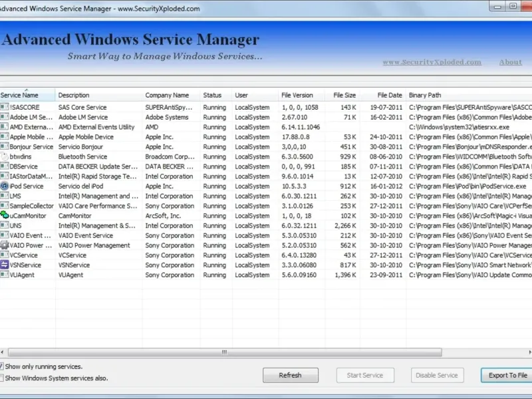
Task: Click the VUAgent service row icon
Action: pyautogui.click(x=5, y=275)
